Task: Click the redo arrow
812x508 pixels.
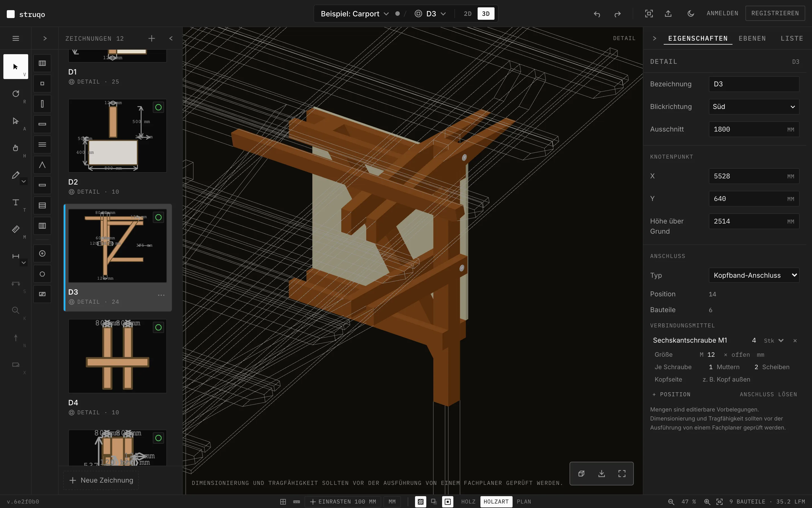Action: [617, 14]
